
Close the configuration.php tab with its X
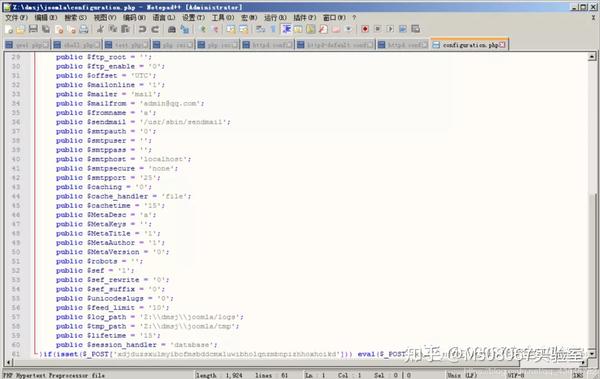502,45
